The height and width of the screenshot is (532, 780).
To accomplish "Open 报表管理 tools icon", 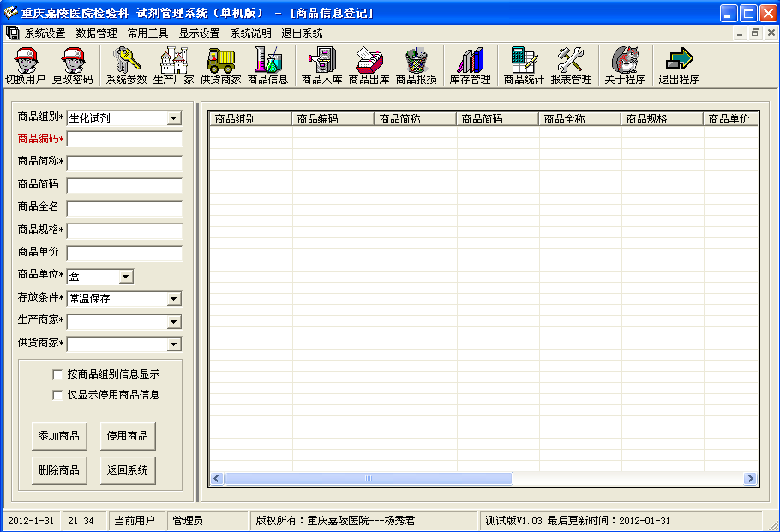I will (571, 66).
